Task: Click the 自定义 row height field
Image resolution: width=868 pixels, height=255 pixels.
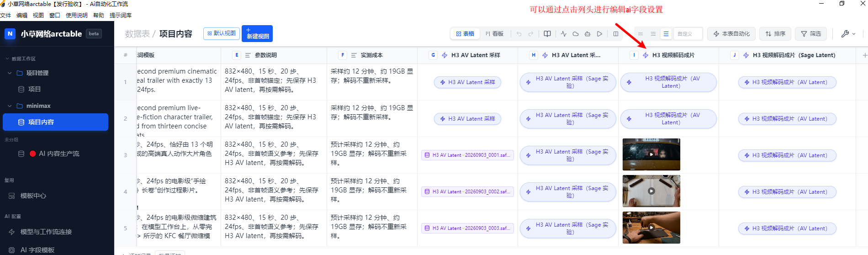Action: point(688,34)
